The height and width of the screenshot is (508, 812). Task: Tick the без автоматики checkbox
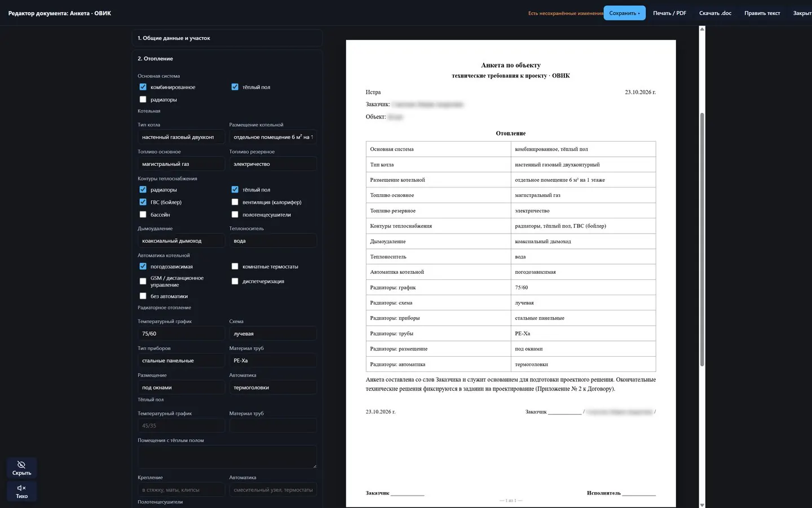coord(143,296)
